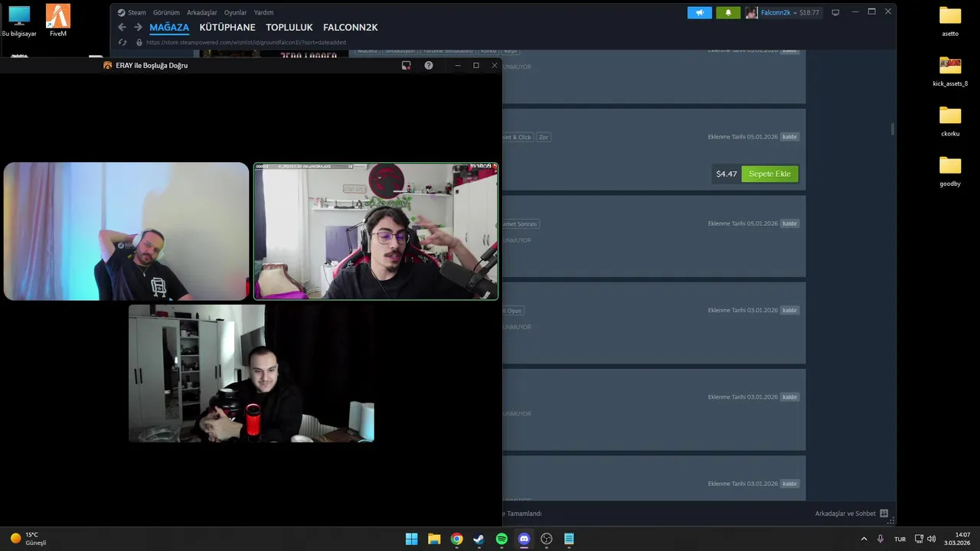Click the Steam logo menu icon
980x551 pixels.
coord(121,12)
